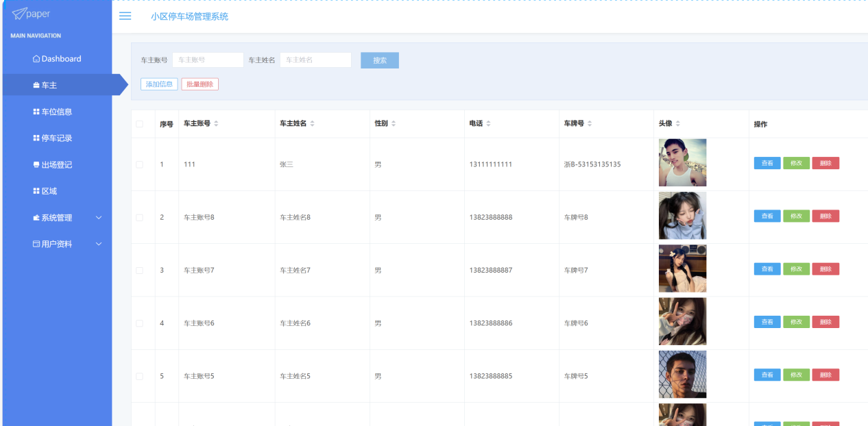
Task: Click 删除 for 车主账号6 row
Action: [x=825, y=322]
